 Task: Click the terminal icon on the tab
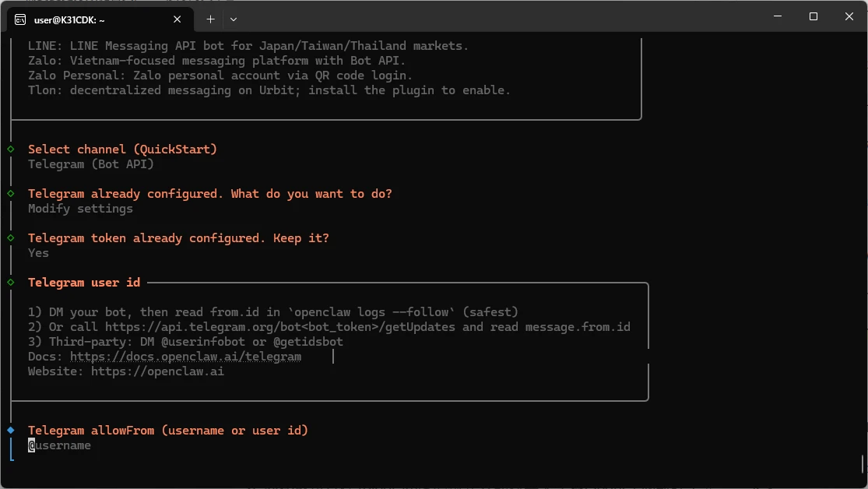[20, 19]
